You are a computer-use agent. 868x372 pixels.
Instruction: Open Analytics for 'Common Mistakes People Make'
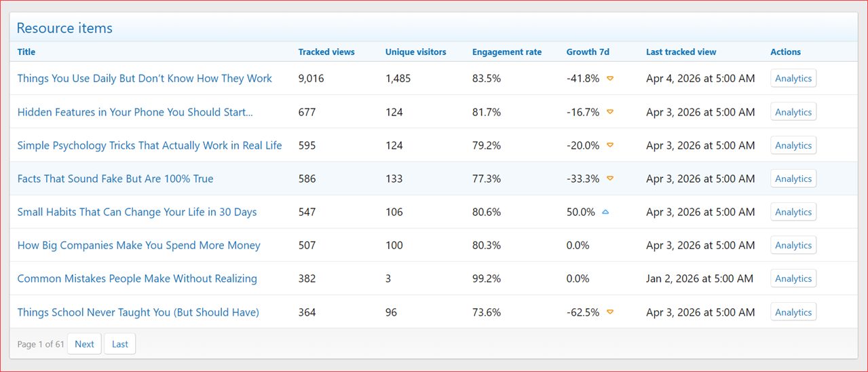pyautogui.click(x=793, y=278)
